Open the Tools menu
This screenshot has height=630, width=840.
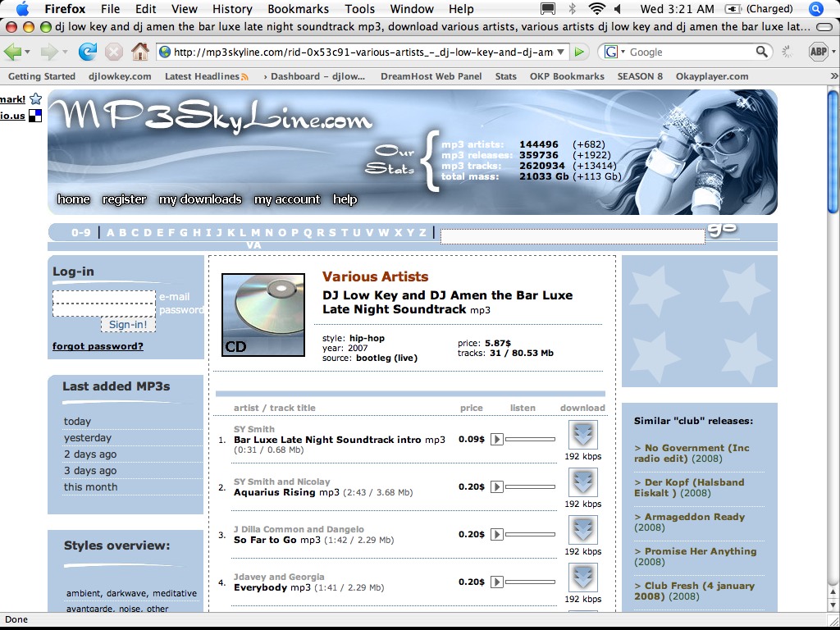(x=360, y=9)
